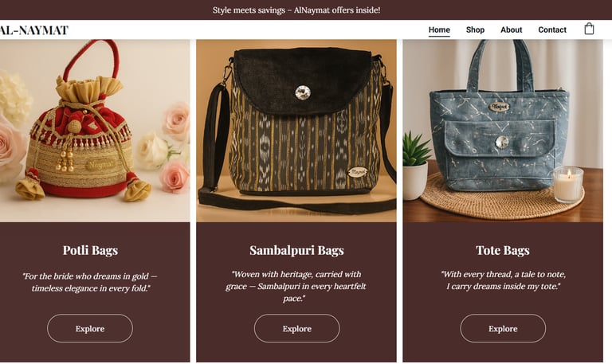Screen dimensions: 612x364
Task: Click the AlNaymat offers announcement banner
Action: pyautogui.click(x=296, y=10)
